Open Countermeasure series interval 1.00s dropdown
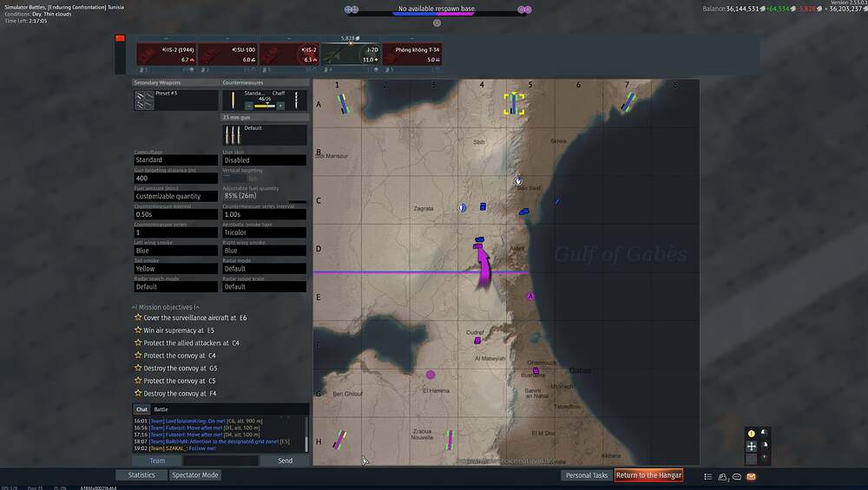868x490 pixels. 265,214
